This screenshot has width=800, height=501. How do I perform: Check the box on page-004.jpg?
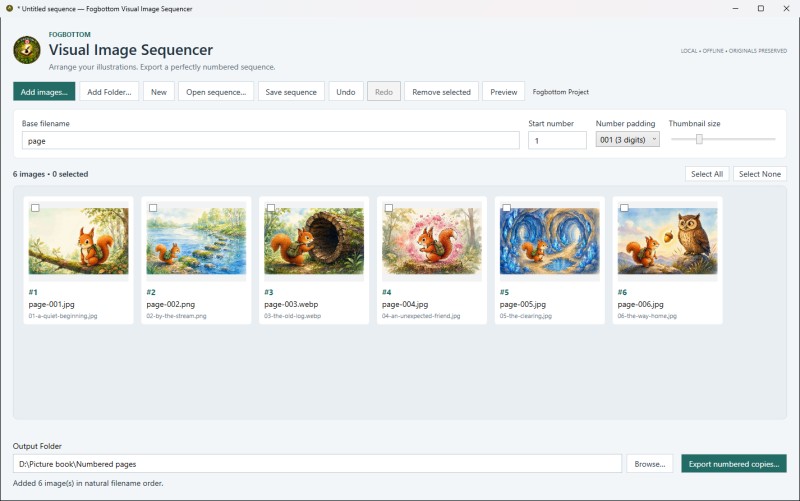coord(389,208)
